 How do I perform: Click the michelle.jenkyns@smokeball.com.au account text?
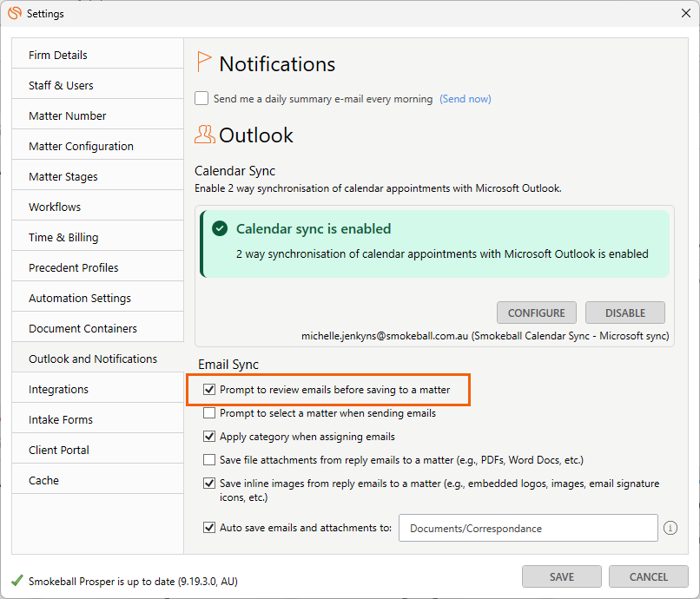click(385, 336)
